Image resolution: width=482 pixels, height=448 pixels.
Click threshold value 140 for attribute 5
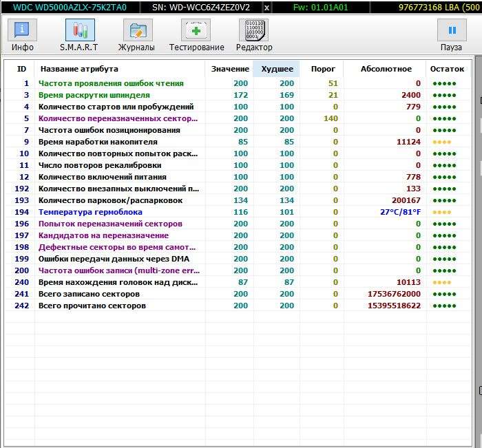coord(331,118)
